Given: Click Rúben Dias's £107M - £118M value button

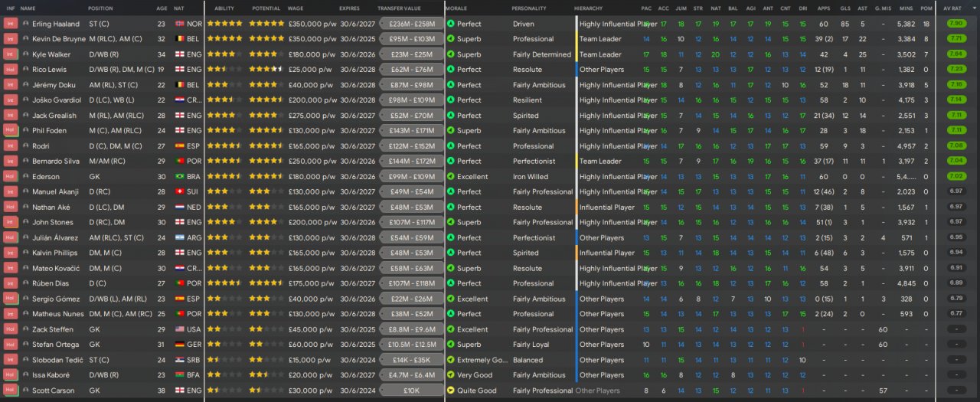Looking at the screenshot, I should point(412,283).
